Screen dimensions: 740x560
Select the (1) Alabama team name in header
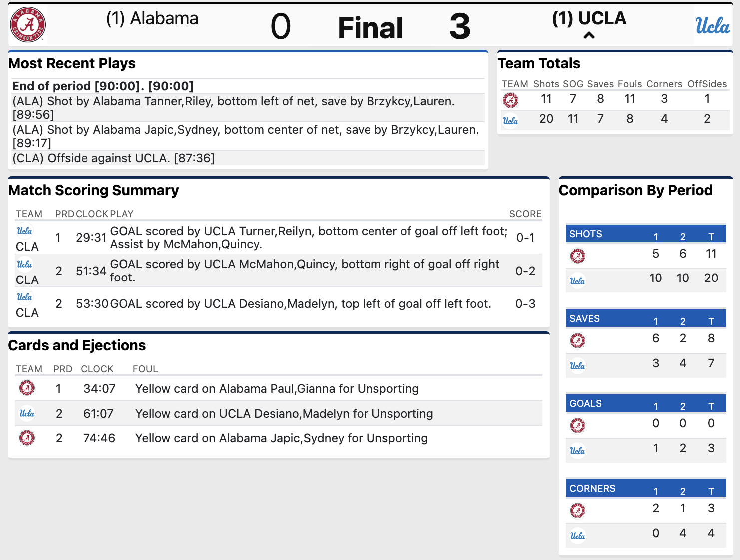click(152, 18)
